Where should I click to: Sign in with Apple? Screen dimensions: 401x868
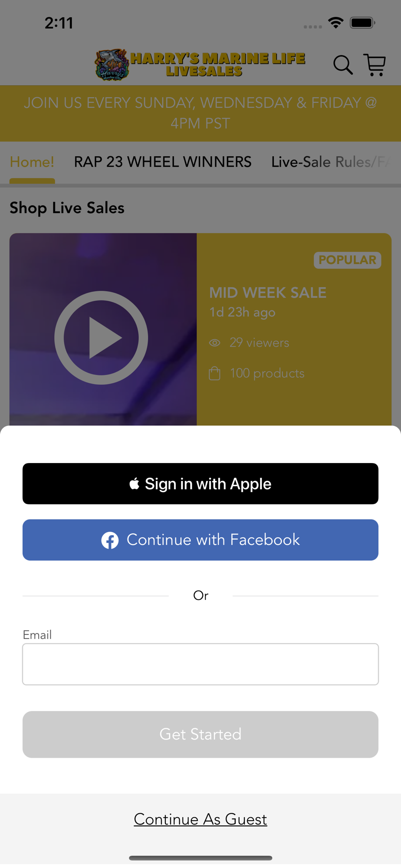tap(200, 483)
